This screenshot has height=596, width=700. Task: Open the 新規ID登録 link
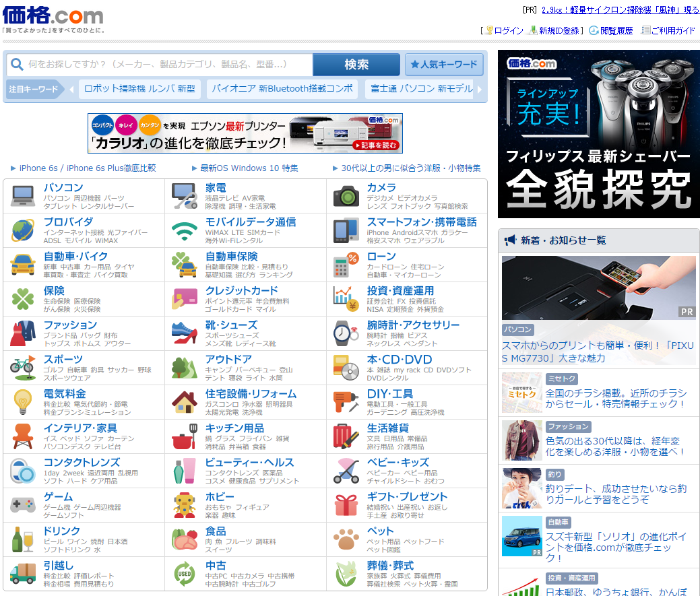point(559,30)
